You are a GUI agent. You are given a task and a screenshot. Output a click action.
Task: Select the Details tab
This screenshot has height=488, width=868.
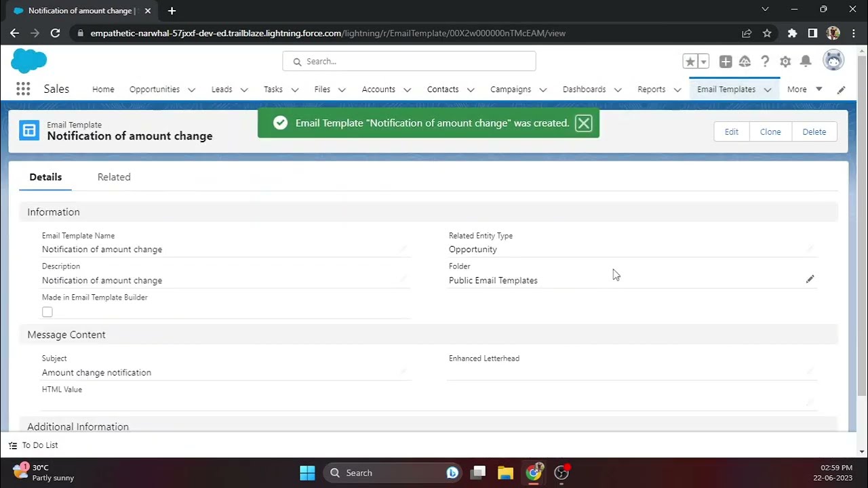tap(45, 177)
